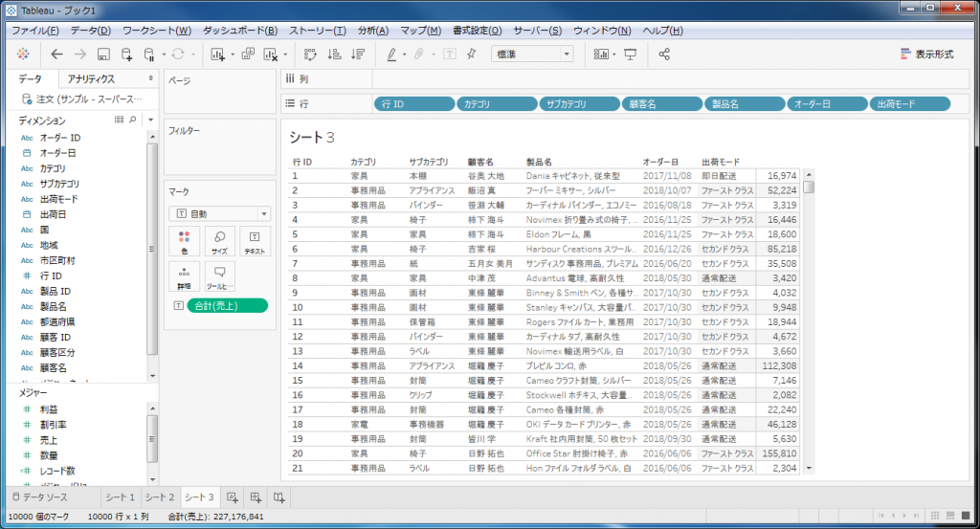980x529 pixels.
Task: Click the Share workbook icon
Action: [665, 55]
